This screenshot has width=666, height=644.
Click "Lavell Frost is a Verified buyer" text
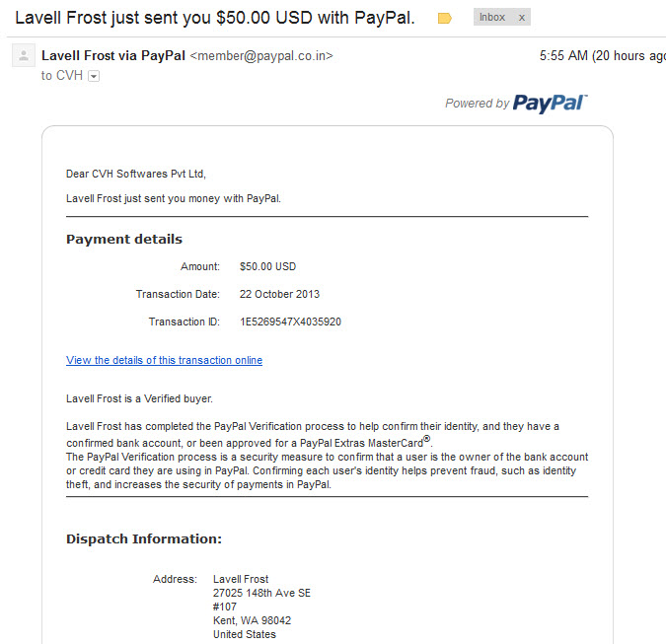(x=139, y=398)
